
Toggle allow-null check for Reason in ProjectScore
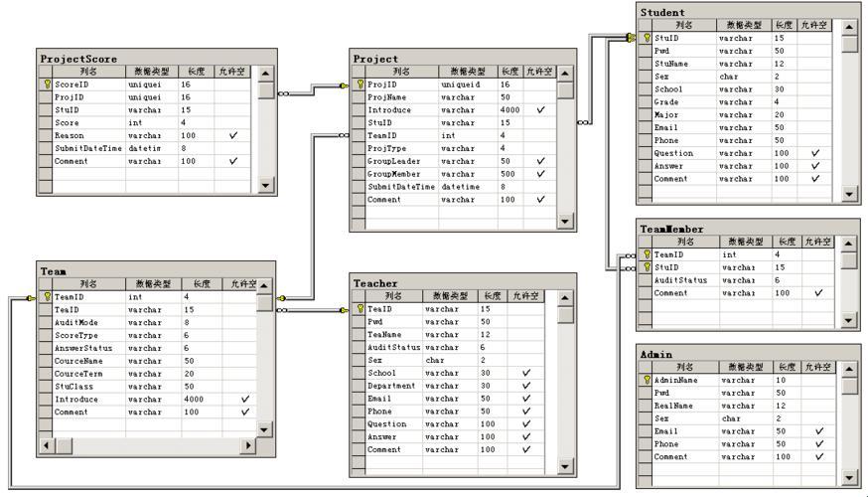pos(233,135)
